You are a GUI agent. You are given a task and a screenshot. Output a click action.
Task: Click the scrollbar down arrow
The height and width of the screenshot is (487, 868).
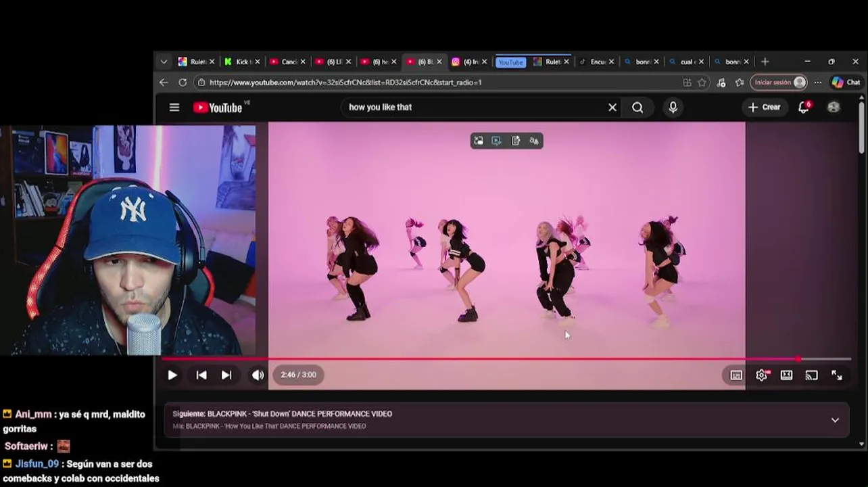[x=861, y=444]
